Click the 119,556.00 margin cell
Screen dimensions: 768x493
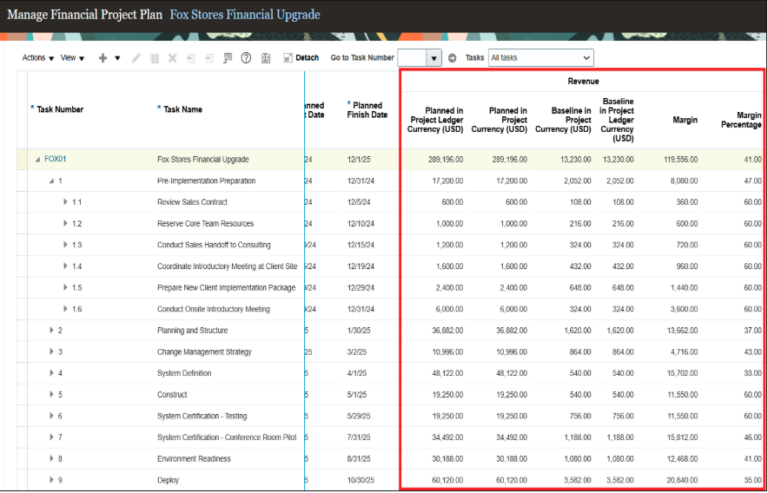point(679,160)
